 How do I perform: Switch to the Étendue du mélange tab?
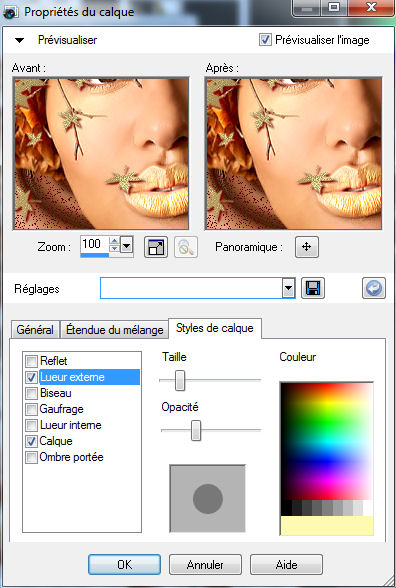click(x=114, y=330)
